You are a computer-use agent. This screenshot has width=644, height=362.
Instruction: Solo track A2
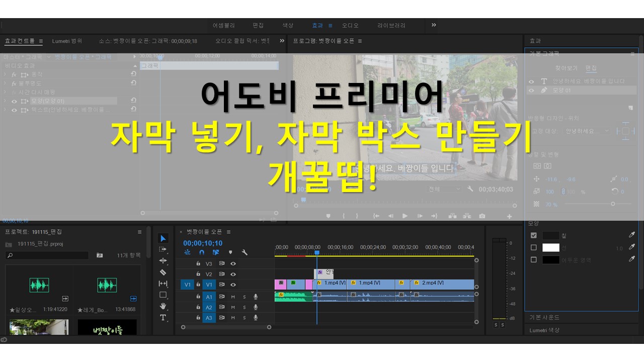pyautogui.click(x=245, y=307)
